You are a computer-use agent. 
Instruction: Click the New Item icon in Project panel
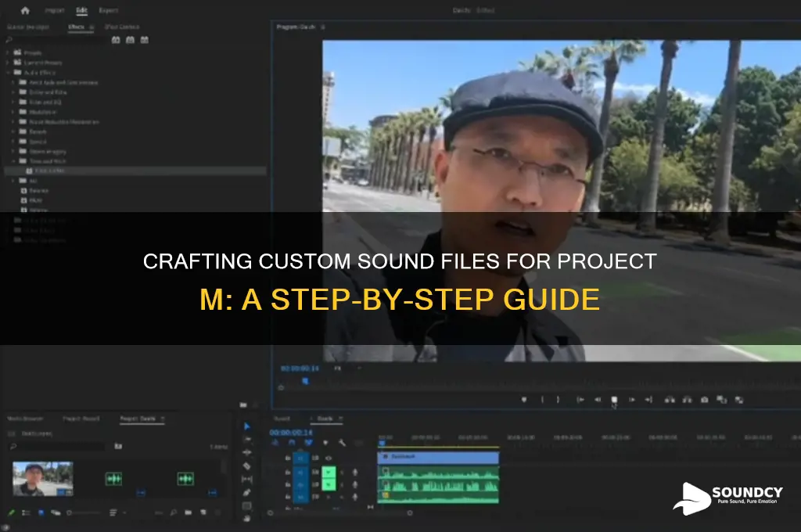coord(203,512)
